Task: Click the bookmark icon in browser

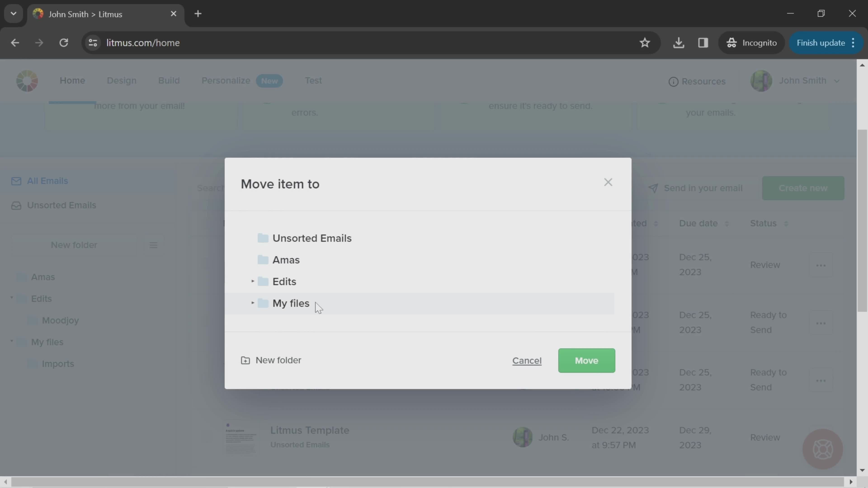Action: [x=646, y=42]
